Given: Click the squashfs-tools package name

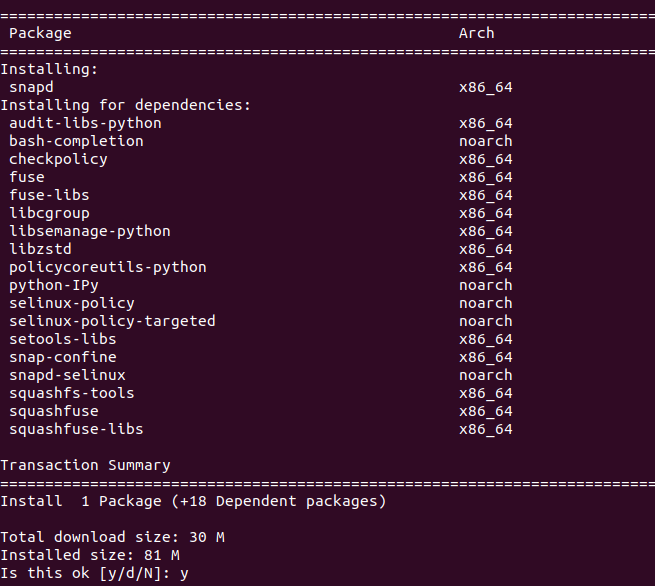Looking at the screenshot, I should [72, 393].
